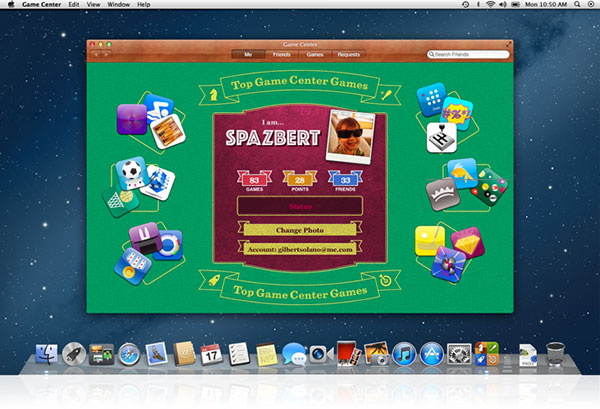Viewport: 600px width, 409px height.
Task: Click the 28 Points badge
Action: [x=300, y=181]
